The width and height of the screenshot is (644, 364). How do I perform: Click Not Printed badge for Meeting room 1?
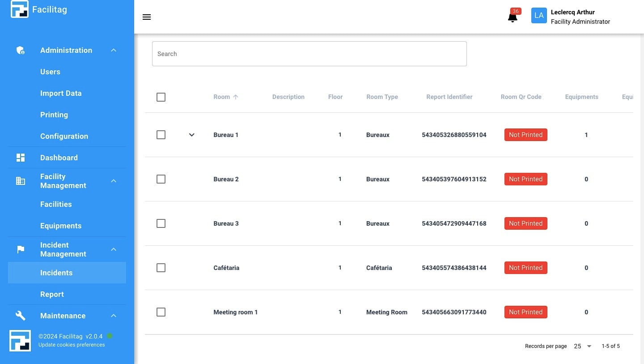pyautogui.click(x=525, y=312)
